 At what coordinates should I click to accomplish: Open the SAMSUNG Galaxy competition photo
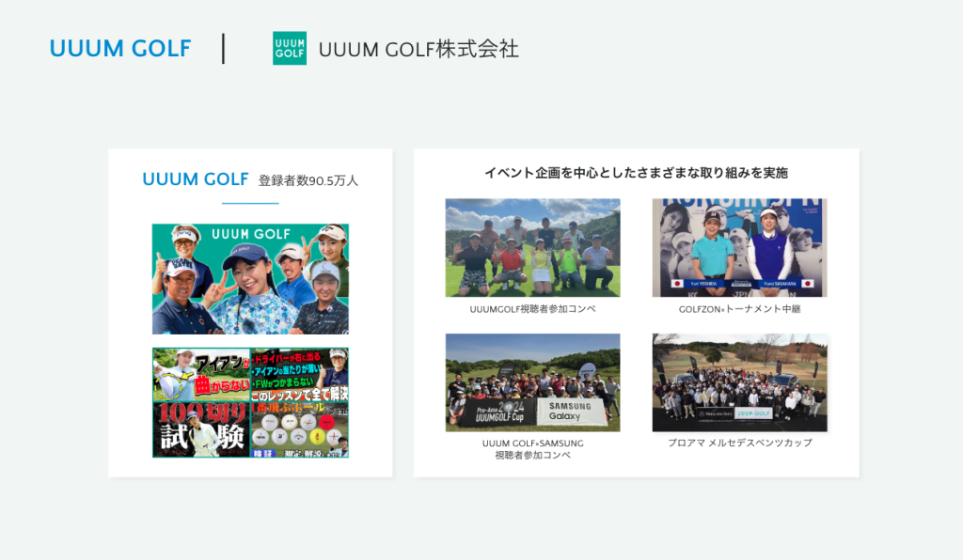[532, 382]
